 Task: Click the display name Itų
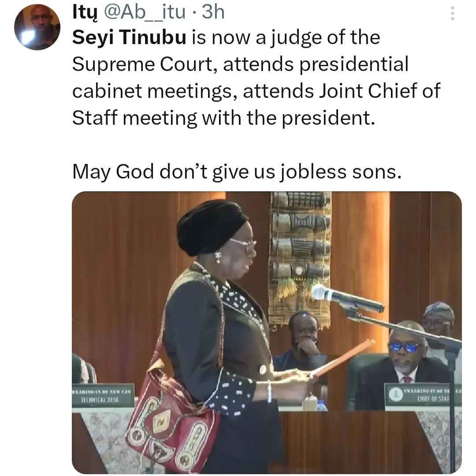(86, 12)
